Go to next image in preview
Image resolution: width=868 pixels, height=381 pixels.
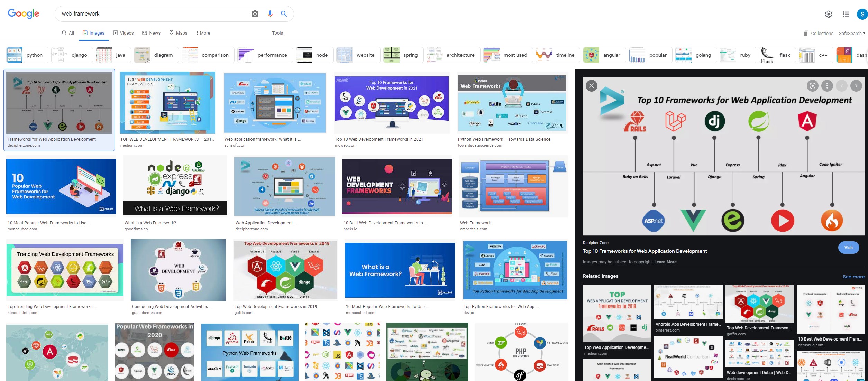pos(856,86)
